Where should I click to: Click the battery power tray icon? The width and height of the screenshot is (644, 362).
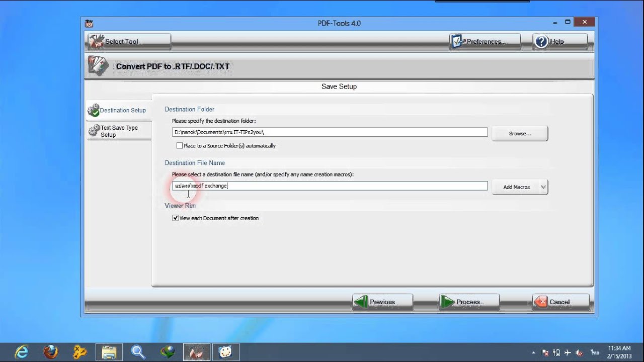tap(557, 352)
